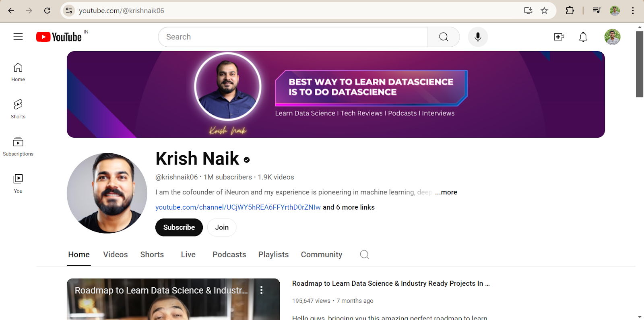This screenshot has width=644, height=320.
Task: Open the YouTube account avatar menu
Action: pyautogui.click(x=612, y=37)
